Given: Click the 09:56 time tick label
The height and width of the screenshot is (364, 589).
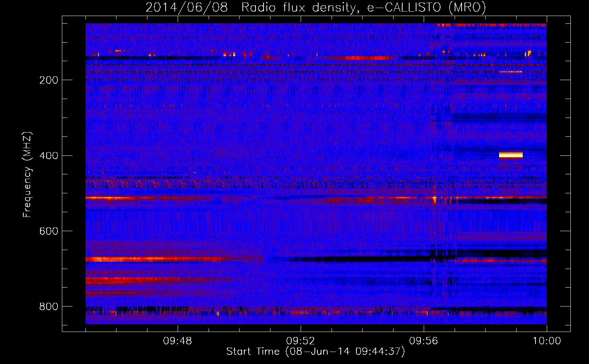Looking at the screenshot, I should click(424, 341).
